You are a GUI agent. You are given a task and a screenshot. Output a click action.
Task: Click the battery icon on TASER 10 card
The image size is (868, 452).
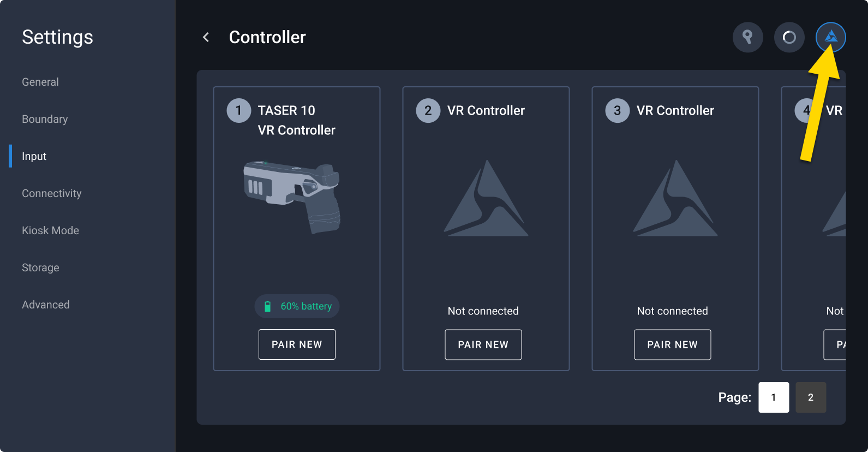[268, 306]
